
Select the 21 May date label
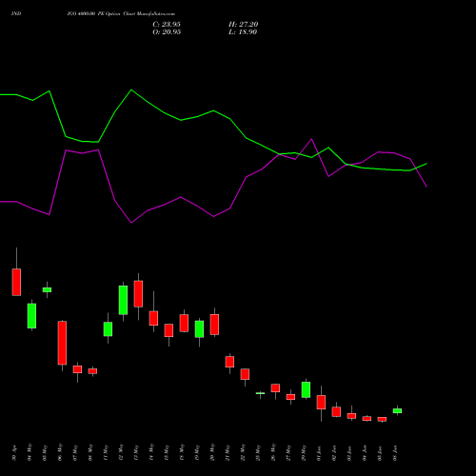228,453
